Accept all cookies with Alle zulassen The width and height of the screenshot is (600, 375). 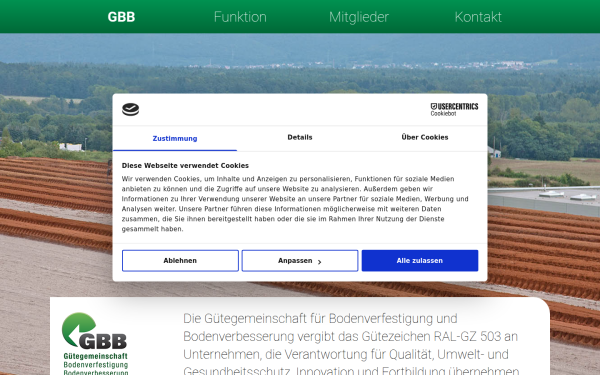(420, 261)
